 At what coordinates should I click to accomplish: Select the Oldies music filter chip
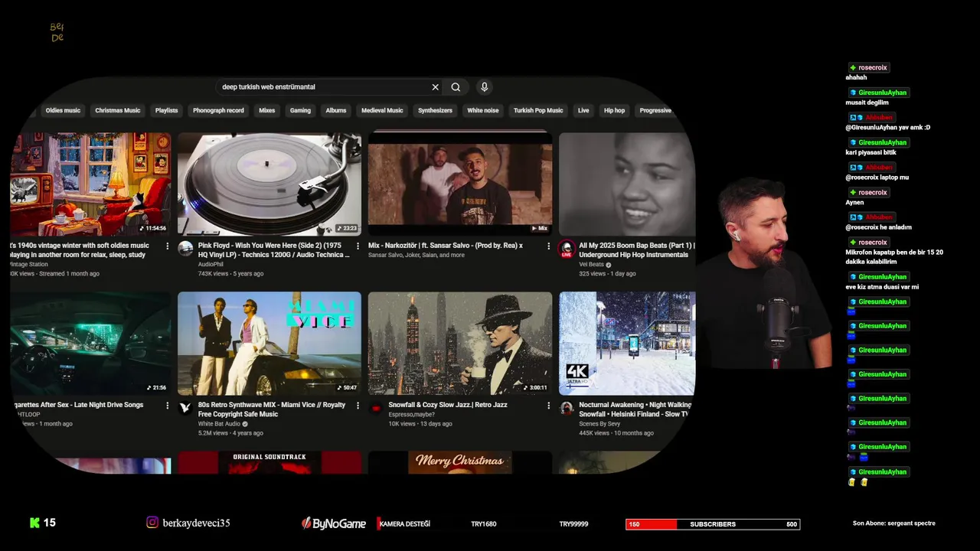coord(63,110)
